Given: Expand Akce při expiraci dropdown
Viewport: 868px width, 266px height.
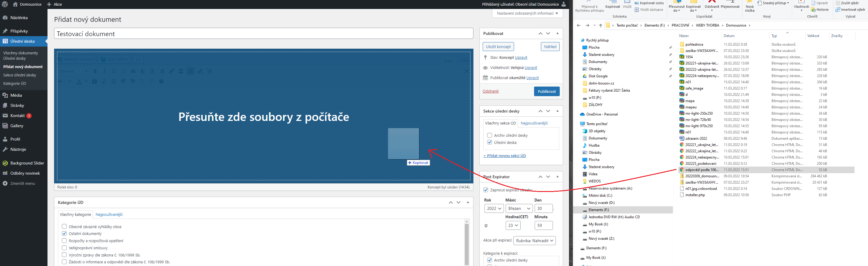Looking at the screenshot, I should pyautogui.click(x=534, y=240).
